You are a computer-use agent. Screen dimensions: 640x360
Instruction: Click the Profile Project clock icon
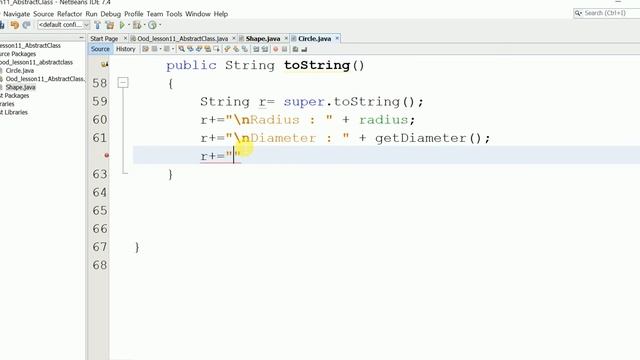(152, 25)
